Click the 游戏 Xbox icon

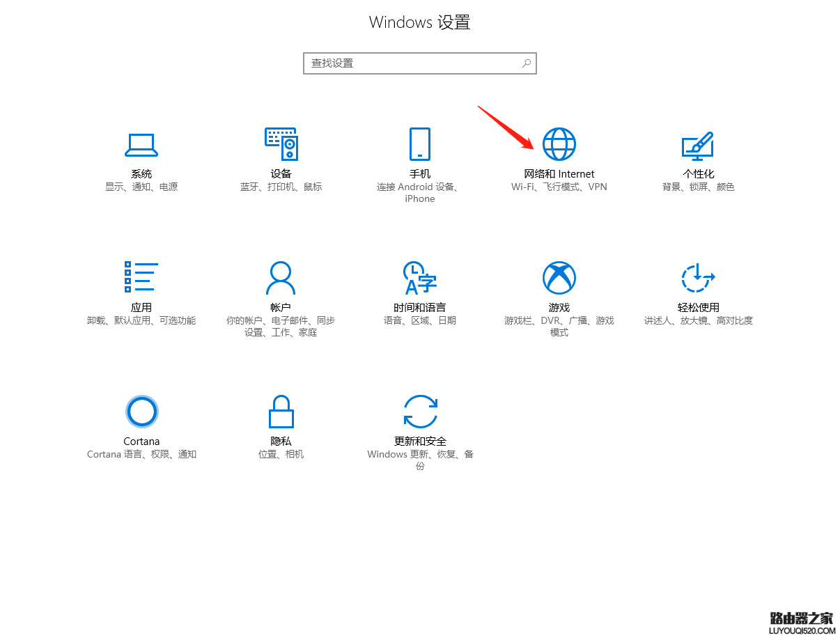pos(559,278)
